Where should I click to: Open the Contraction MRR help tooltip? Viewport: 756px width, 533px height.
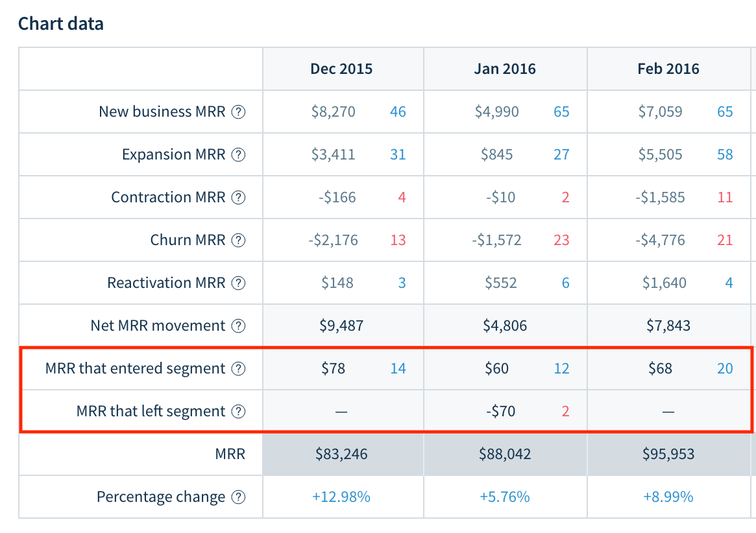(x=239, y=197)
